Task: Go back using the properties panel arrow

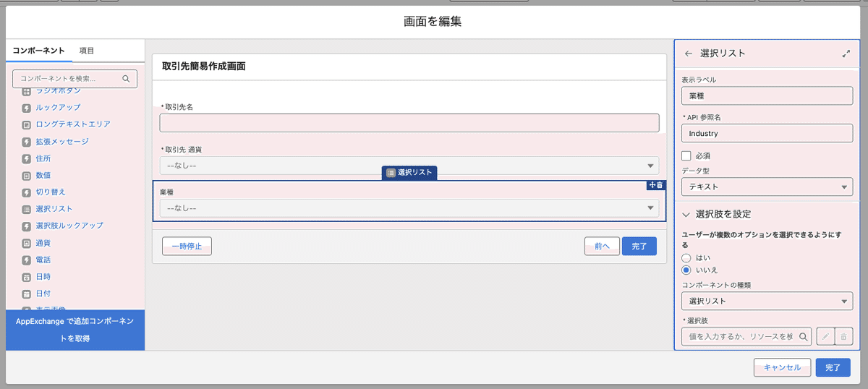Action: (x=688, y=54)
